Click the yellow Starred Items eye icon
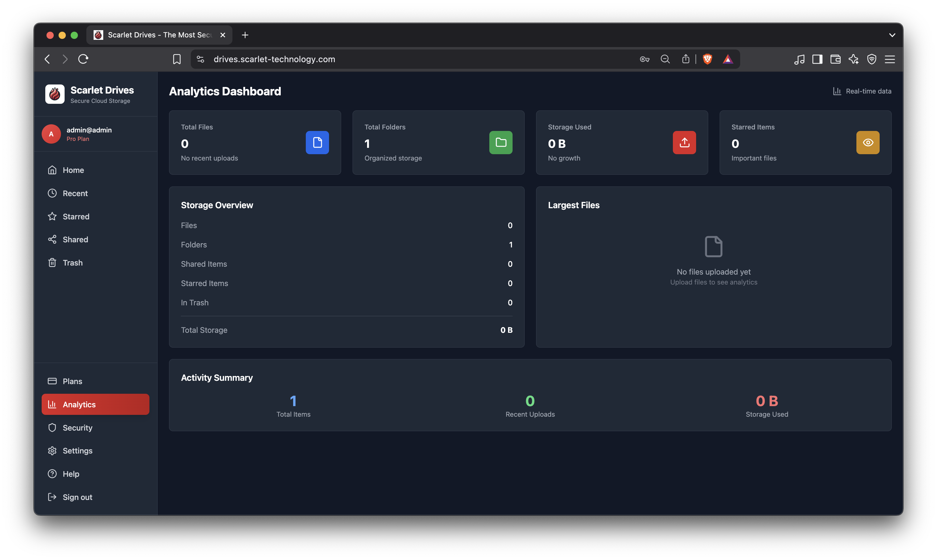Viewport: 937px width, 560px height. 868,143
